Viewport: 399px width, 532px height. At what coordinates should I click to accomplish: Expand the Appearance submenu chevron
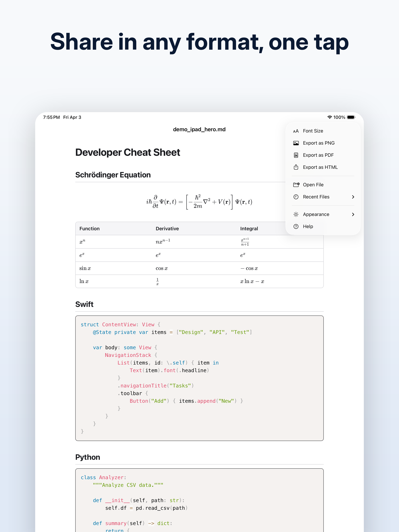[x=353, y=214]
